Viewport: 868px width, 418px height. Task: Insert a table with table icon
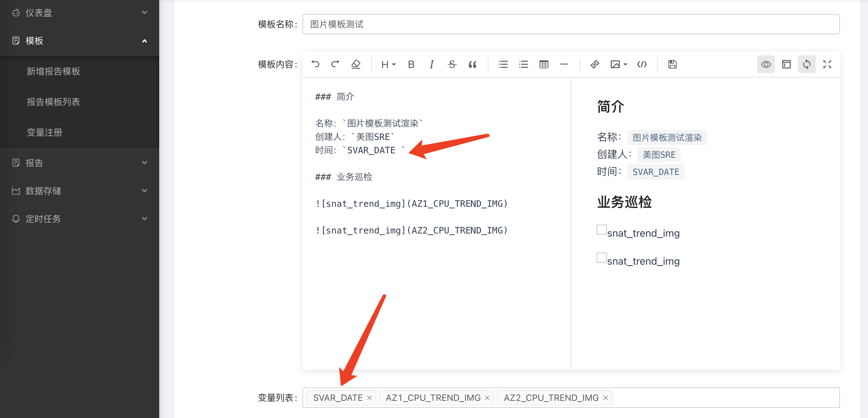544,64
